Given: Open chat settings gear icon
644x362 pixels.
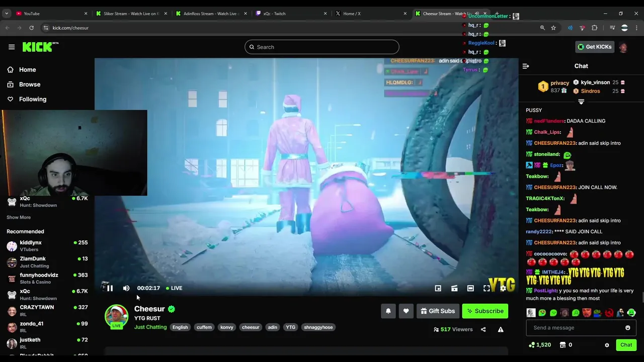Looking at the screenshot, I should coord(607,345).
